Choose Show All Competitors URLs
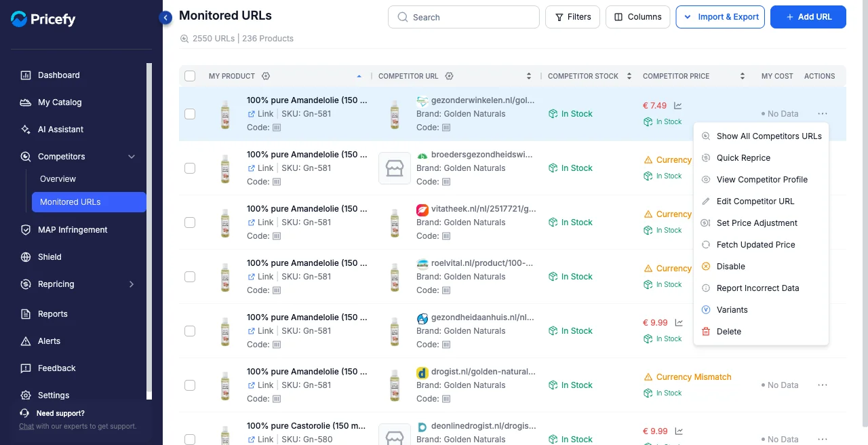The width and height of the screenshot is (868, 445). tap(761, 136)
